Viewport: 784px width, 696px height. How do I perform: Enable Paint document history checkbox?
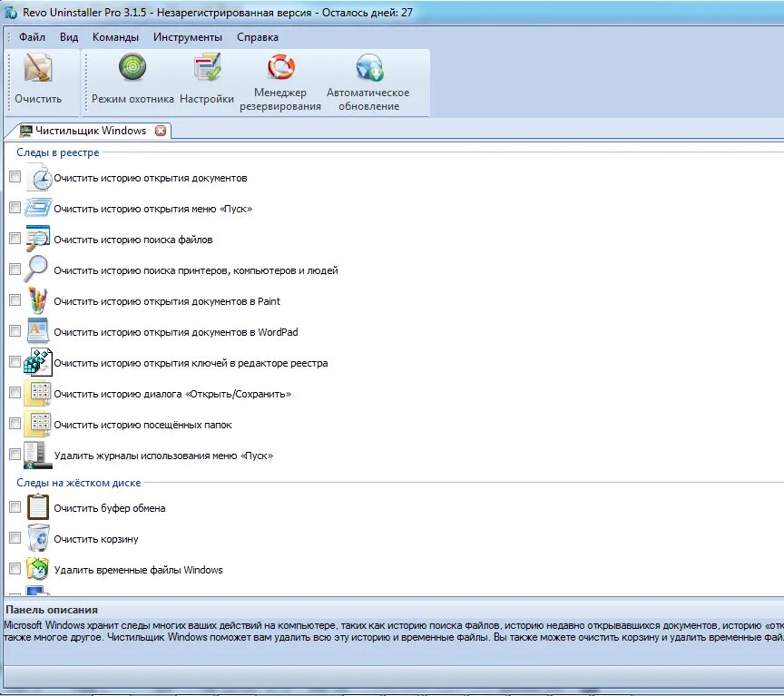[x=15, y=300]
